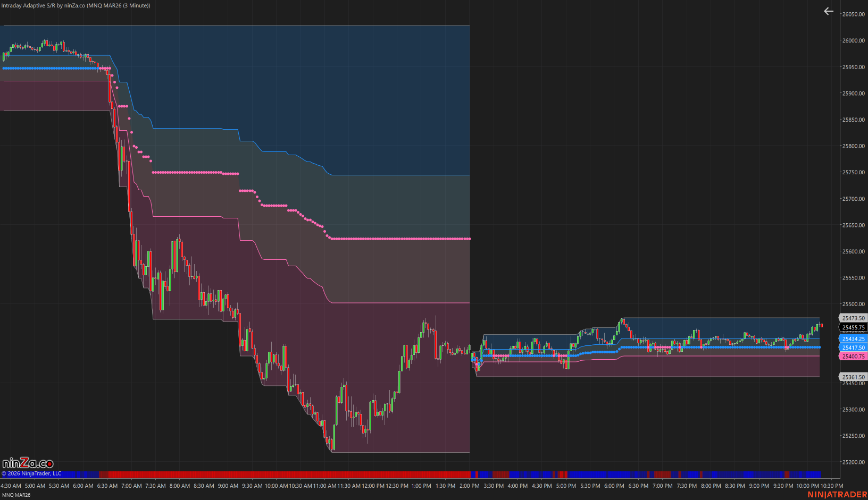The image size is (868, 500).
Task: Click the left-pointing arrow at top right
Action: coord(828,11)
